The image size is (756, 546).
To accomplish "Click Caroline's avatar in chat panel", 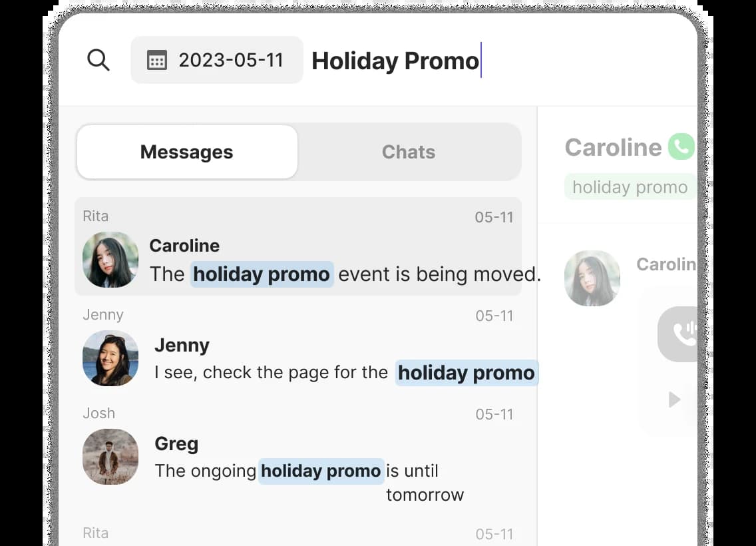I will click(592, 278).
